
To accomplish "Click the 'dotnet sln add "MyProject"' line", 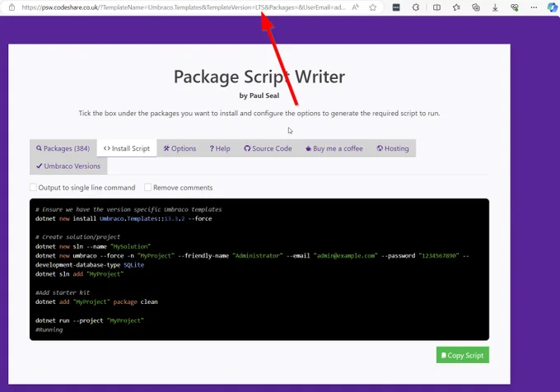I will [x=79, y=274].
